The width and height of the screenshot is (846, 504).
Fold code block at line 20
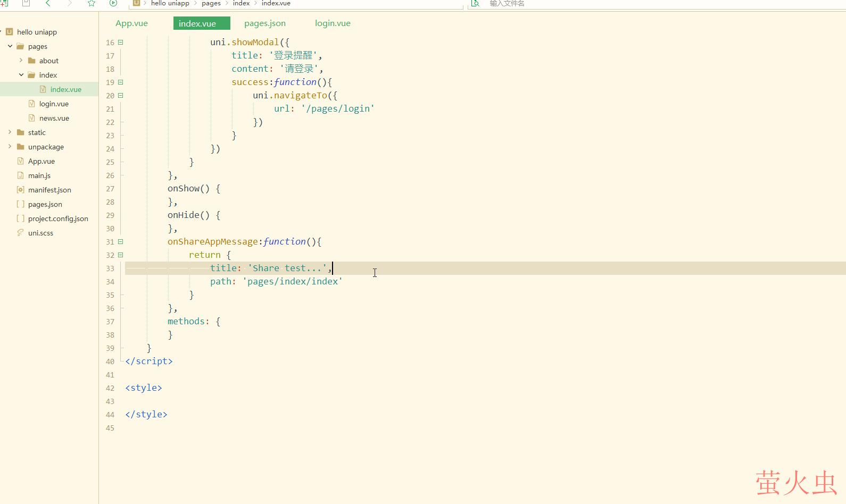pyautogui.click(x=121, y=96)
